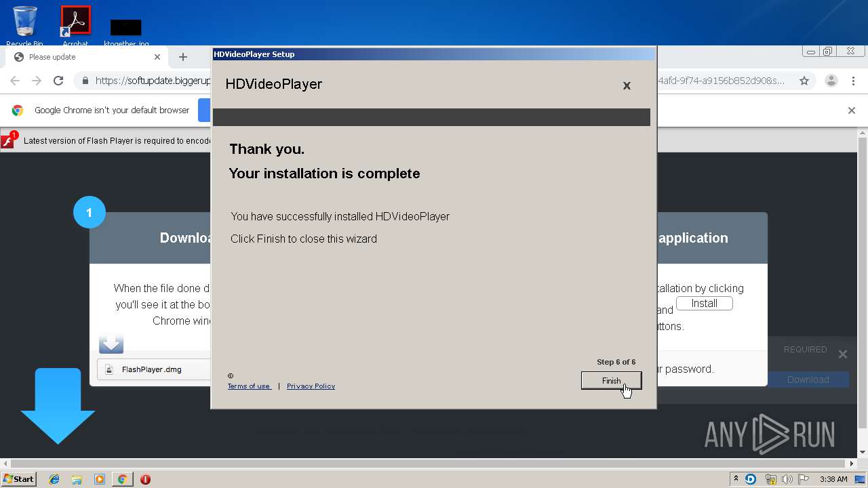Click Finish to close the setup wizard
Image resolution: width=868 pixels, height=488 pixels.
click(611, 381)
